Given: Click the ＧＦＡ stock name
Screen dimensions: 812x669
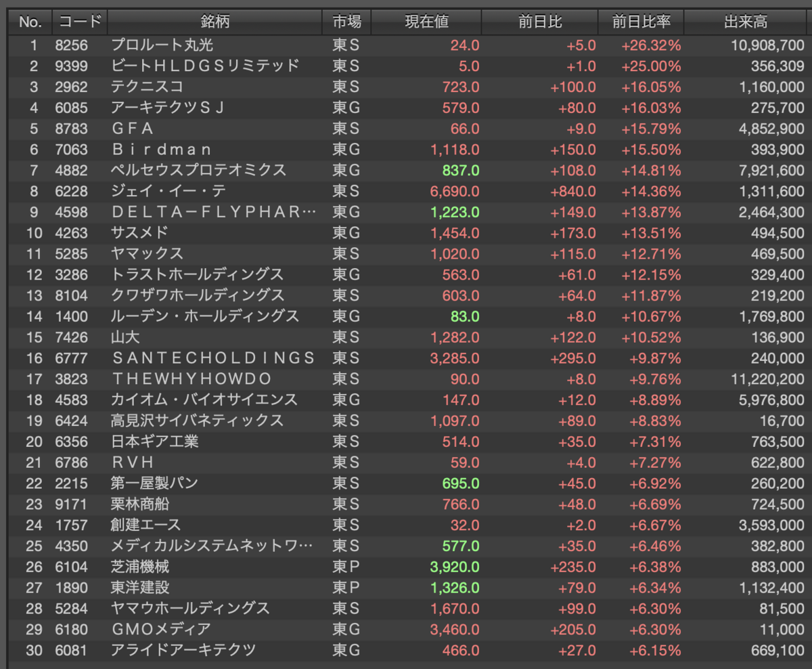Looking at the screenshot, I should pos(133,129).
